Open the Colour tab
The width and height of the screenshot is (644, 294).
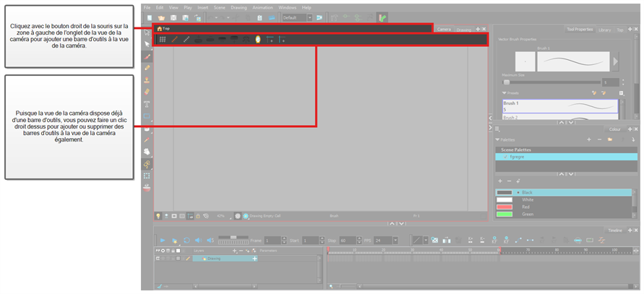tap(615, 129)
